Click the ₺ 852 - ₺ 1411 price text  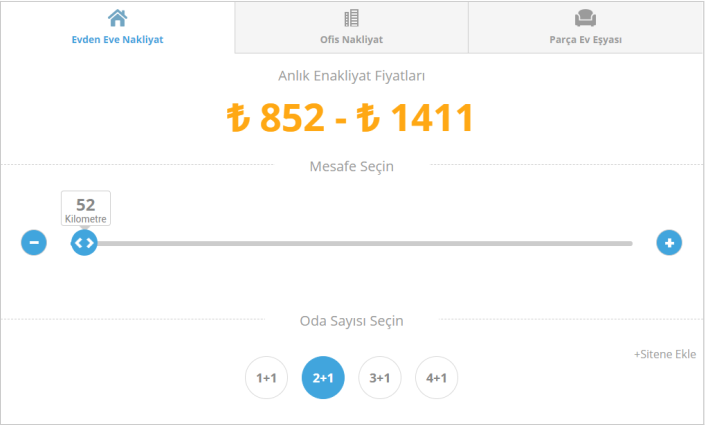tap(350, 117)
